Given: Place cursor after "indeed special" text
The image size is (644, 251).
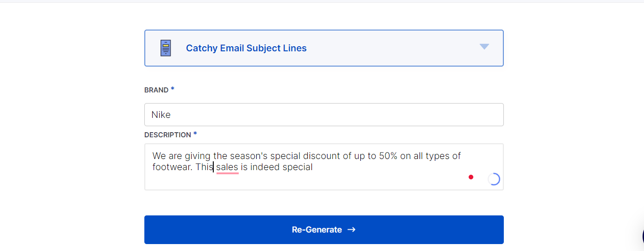Looking at the screenshot, I should pyautogui.click(x=313, y=167).
